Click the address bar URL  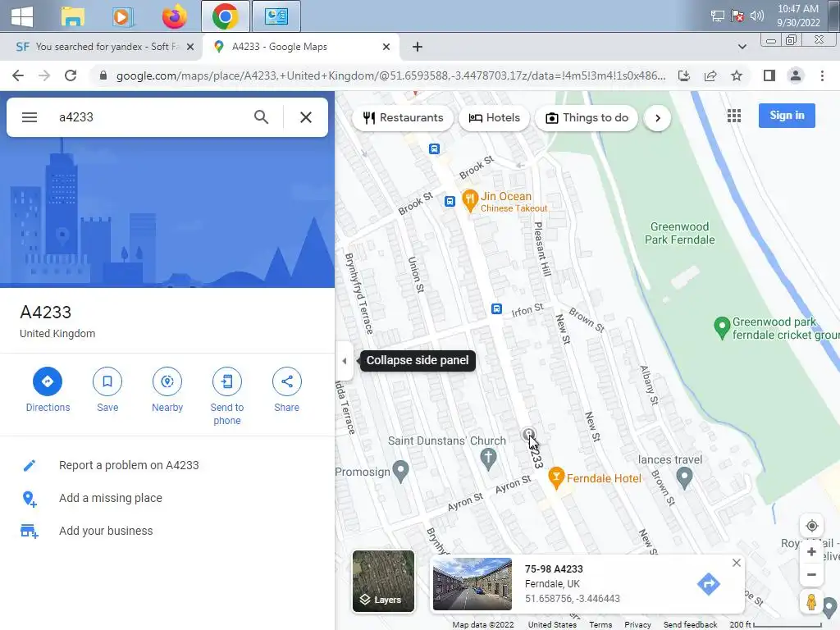point(390,75)
